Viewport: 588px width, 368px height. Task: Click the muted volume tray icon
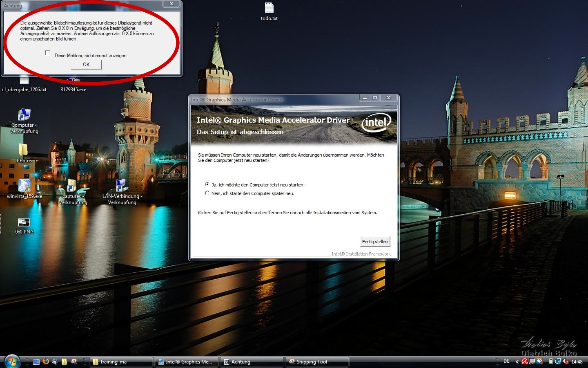[566, 361]
